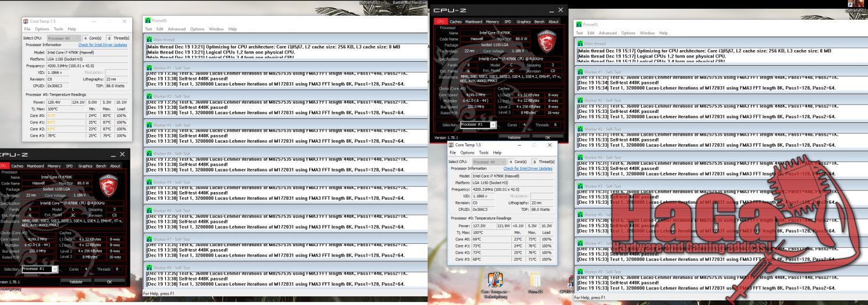Click the Model field in the 127.2W Core Temp
Viewport: 868px width, 305px height.
point(512,175)
